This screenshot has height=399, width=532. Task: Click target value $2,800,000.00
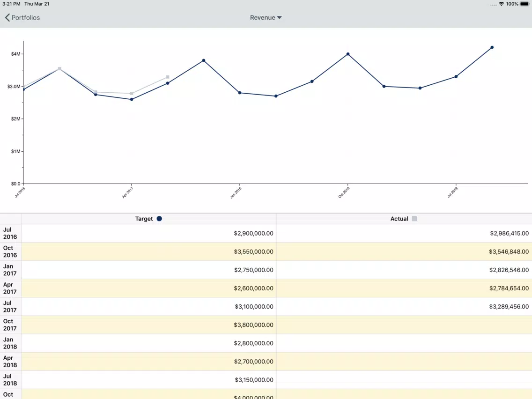point(253,343)
